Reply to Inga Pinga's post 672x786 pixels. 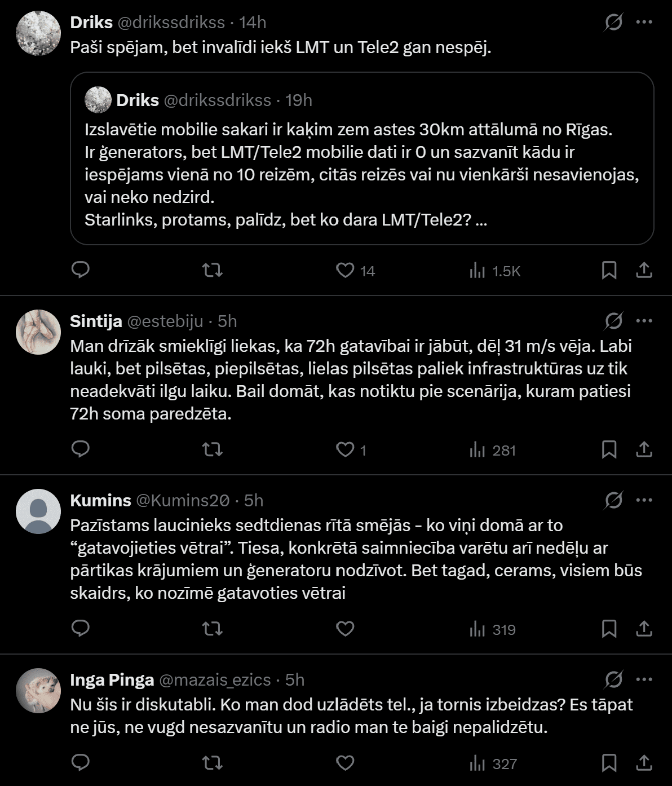[81, 763]
